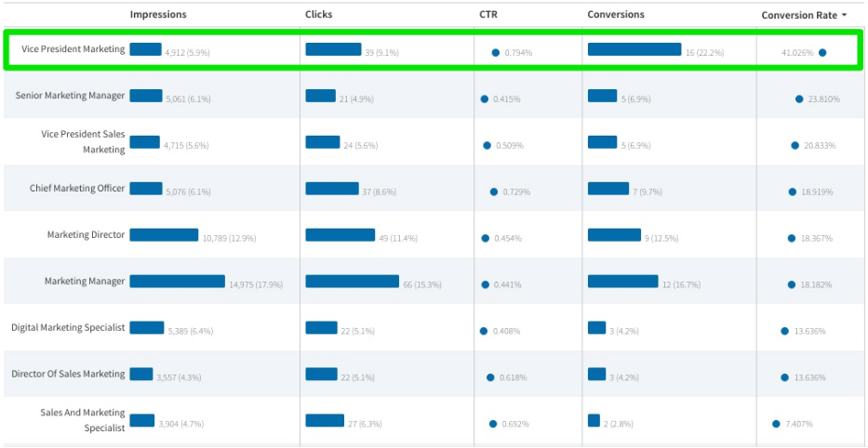Select the Digital Marketing Specialist label
868x448 pixels.
pos(68,328)
